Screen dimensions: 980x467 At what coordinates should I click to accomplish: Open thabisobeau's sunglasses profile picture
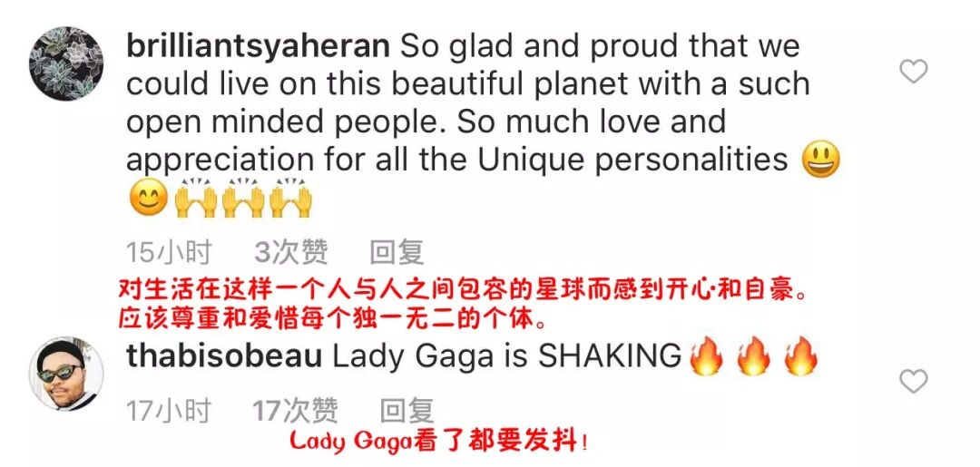point(65,374)
